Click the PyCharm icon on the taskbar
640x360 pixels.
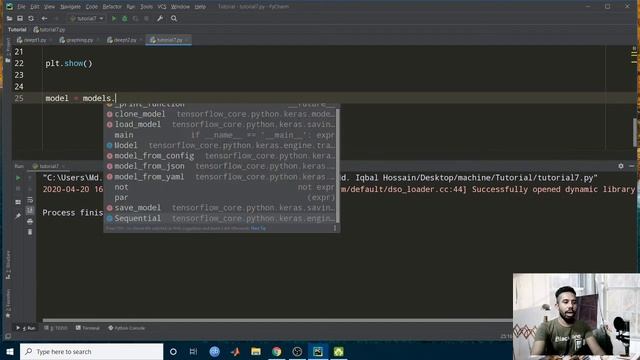pyautogui.click(x=318, y=351)
